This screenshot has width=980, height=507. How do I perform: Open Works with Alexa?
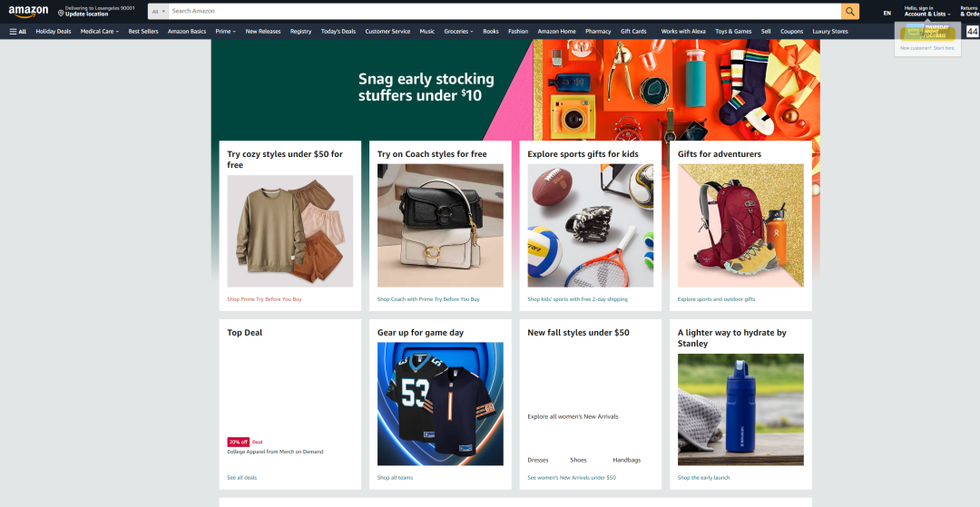point(683,31)
